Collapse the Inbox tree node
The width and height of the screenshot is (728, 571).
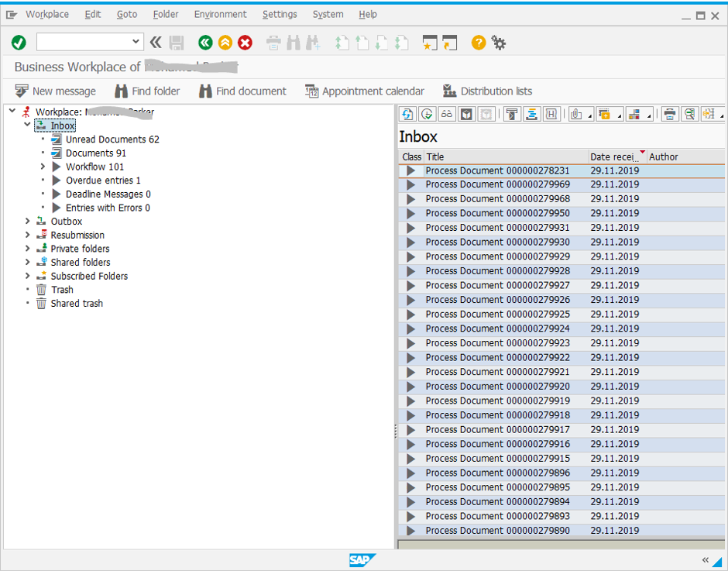27,125
